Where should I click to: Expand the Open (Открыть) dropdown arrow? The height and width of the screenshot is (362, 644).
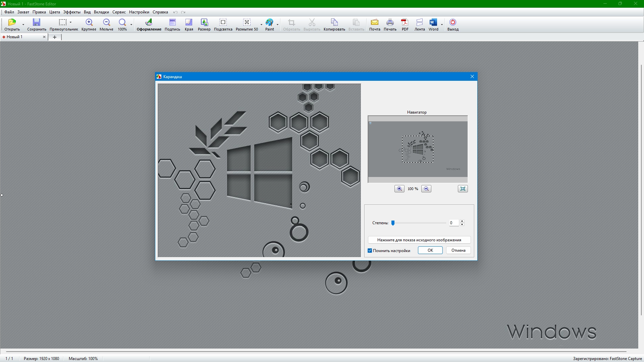[23, 24]
